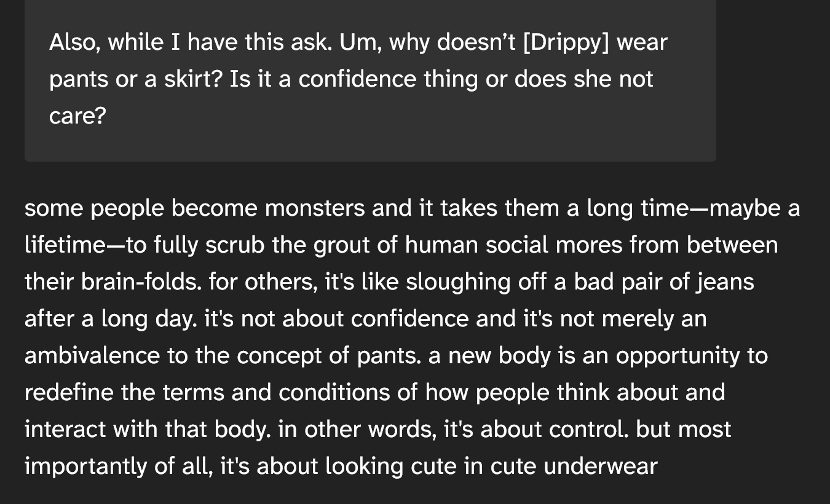
Task: Click the word "[Drippy]" in the ask
Action: pyautogui.click(x=566, y=42)
